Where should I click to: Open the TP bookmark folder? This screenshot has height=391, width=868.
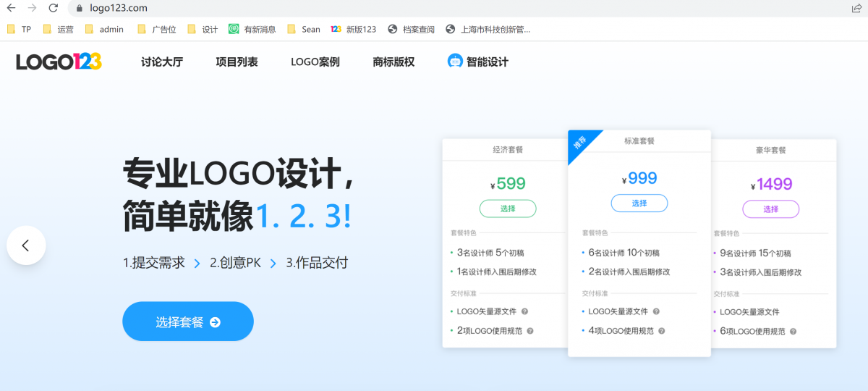[x=19, y=29]
